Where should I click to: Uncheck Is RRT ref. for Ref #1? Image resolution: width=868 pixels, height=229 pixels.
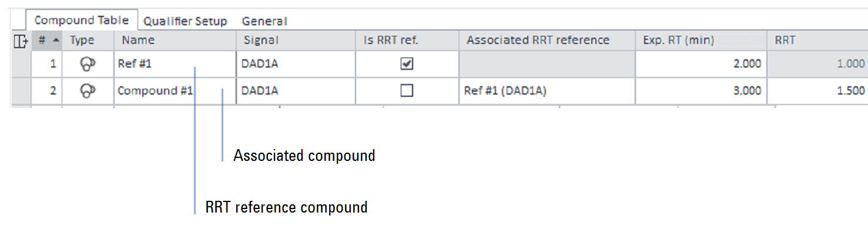[407, 64]
